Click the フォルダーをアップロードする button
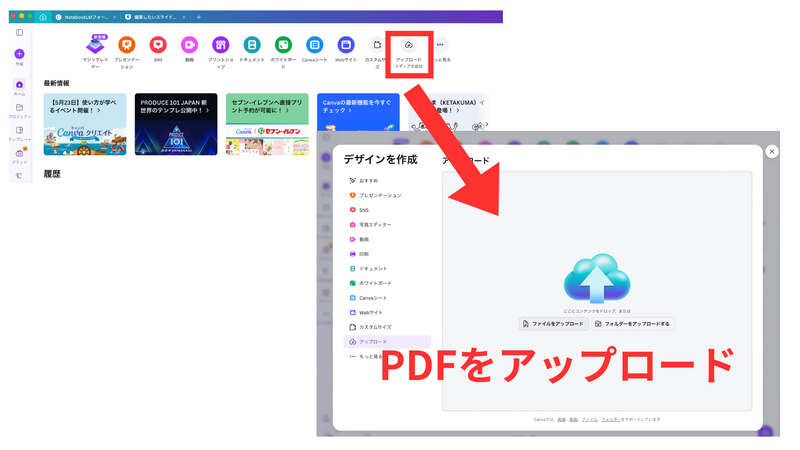 [633, 324]
